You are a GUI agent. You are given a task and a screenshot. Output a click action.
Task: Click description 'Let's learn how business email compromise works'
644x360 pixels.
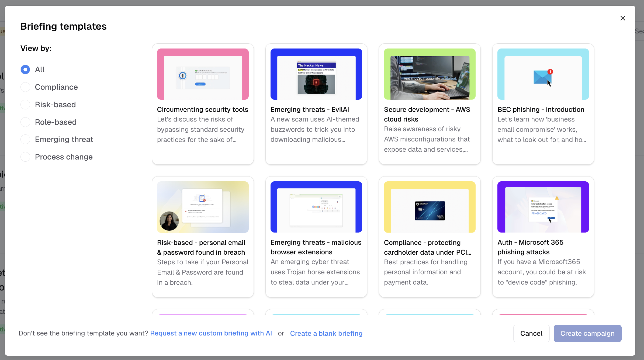542,129
